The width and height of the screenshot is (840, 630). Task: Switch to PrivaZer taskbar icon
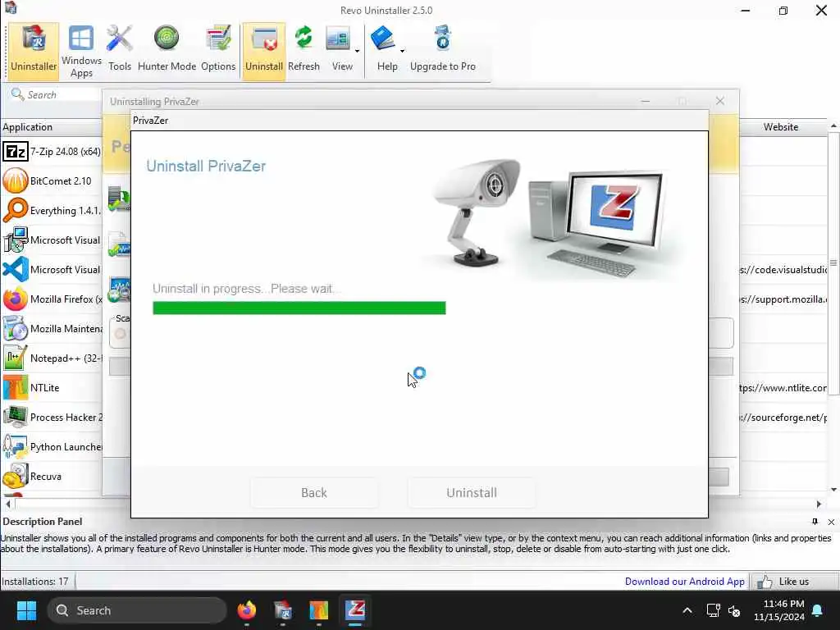(355, 610)
